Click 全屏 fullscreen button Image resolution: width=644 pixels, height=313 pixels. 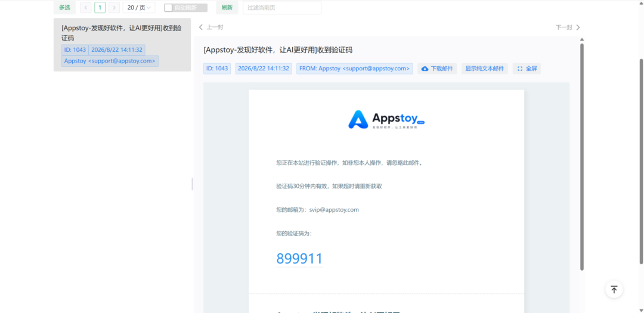coord(527,69)
